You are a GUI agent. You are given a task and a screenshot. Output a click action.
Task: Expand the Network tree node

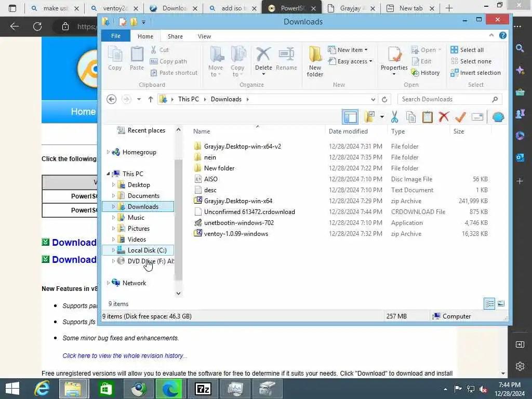click(x=108, y=283)
